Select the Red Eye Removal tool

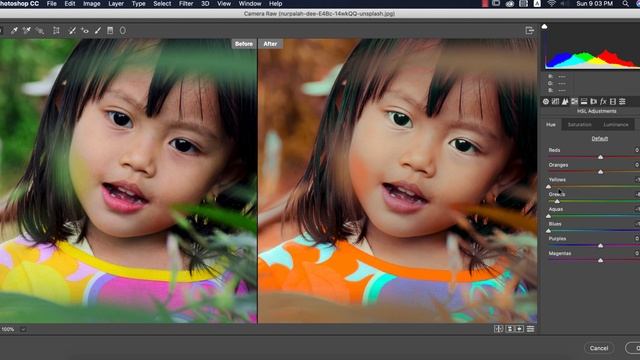84,31
